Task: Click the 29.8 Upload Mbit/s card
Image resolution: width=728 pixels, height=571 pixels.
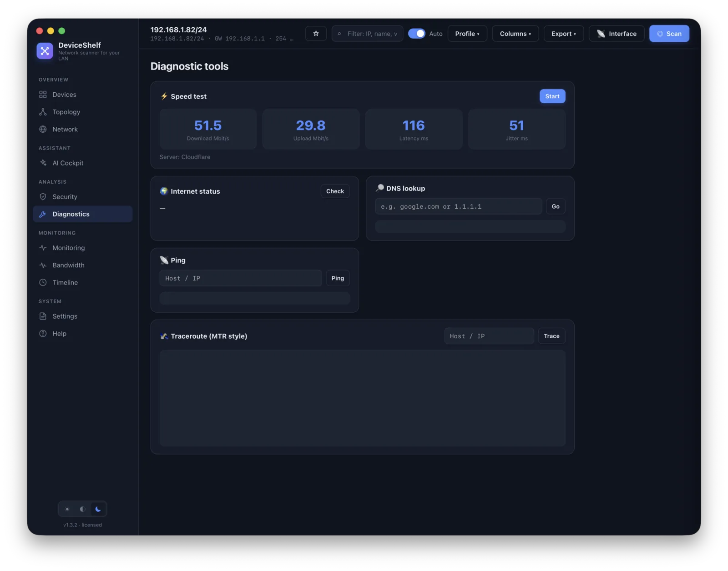Action: click(x=311, y=129)
